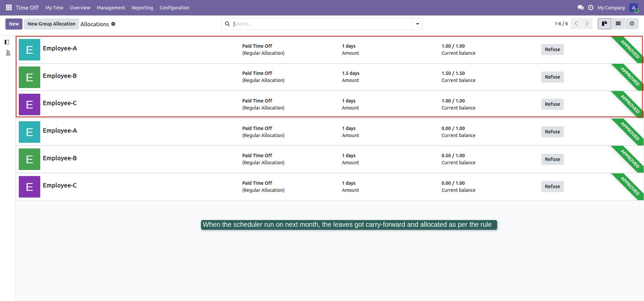Go to previous page of allocations
The image size is (644, 301).
pyautogui.click(x=576, y=24)
